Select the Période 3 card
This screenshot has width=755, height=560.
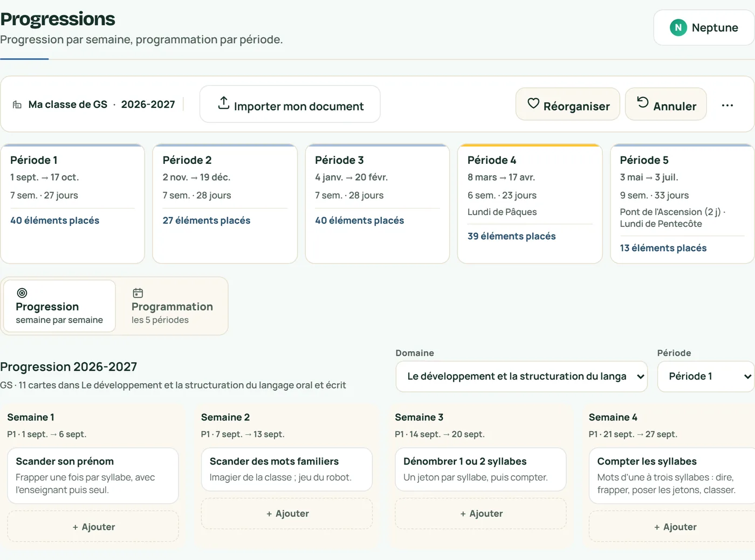click(x=377, y=204)
